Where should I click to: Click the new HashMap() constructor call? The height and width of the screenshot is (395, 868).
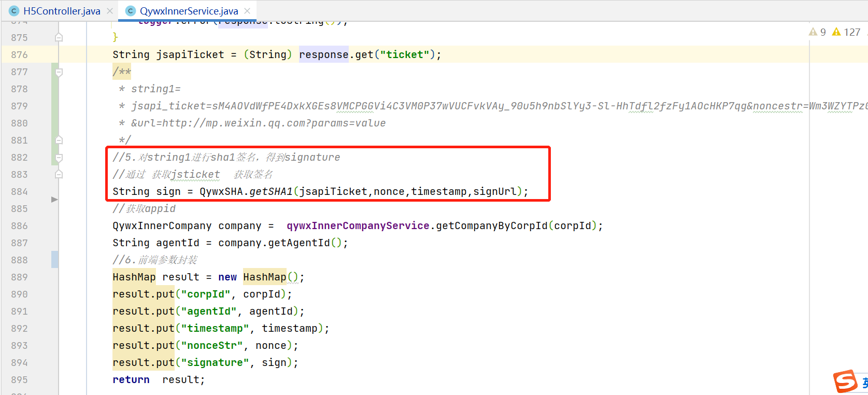259,277
